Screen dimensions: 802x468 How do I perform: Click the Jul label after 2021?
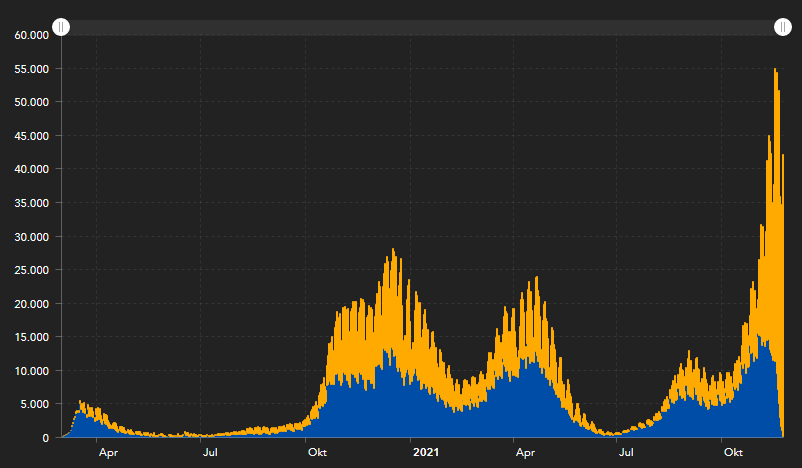point(627,452)
